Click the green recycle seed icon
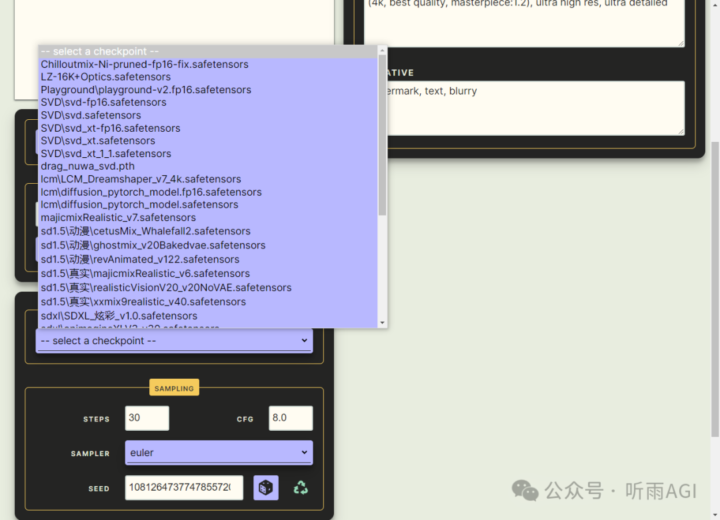The height and width of the screenshot is (520, 720). (x=300, y=487)
